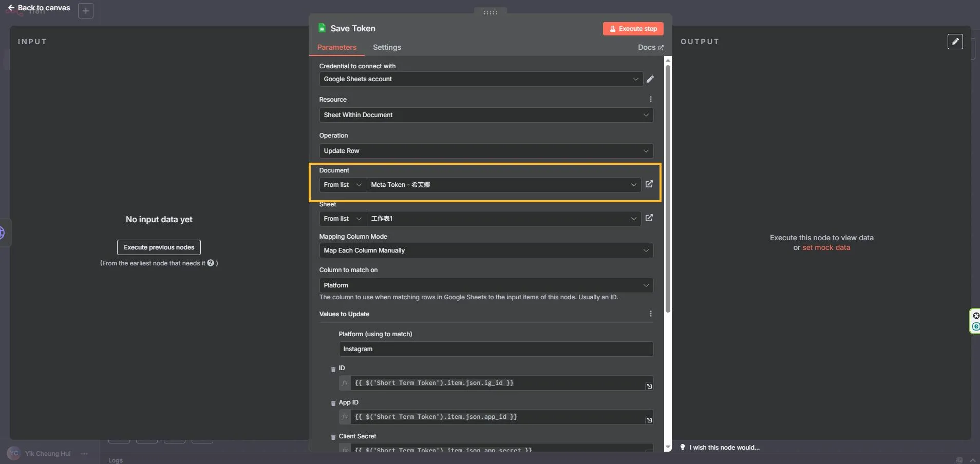Delete the ID field with trash icon

click(x=333, y=369)
